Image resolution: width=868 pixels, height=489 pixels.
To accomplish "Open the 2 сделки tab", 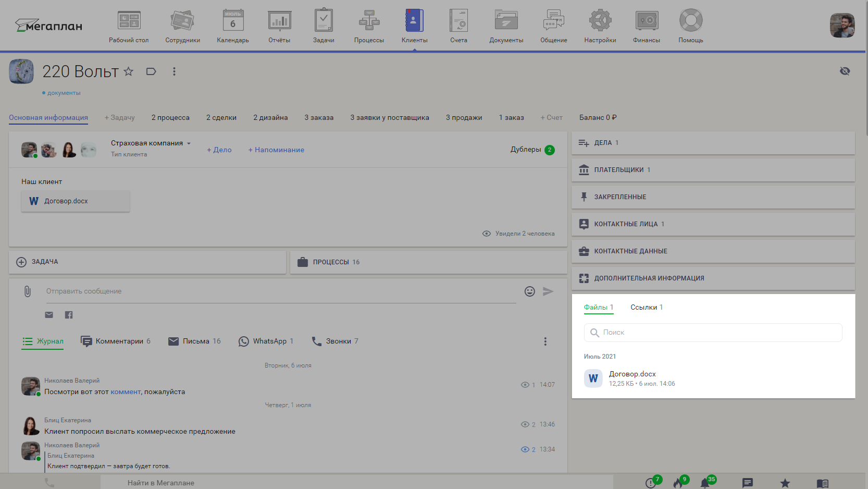I will point(221,118).
